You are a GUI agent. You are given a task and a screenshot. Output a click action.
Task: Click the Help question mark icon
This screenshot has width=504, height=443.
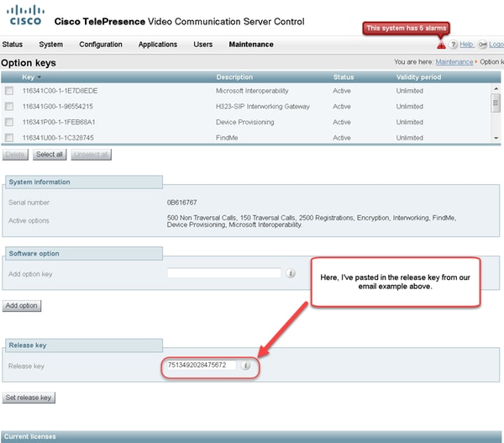(453, 45)
